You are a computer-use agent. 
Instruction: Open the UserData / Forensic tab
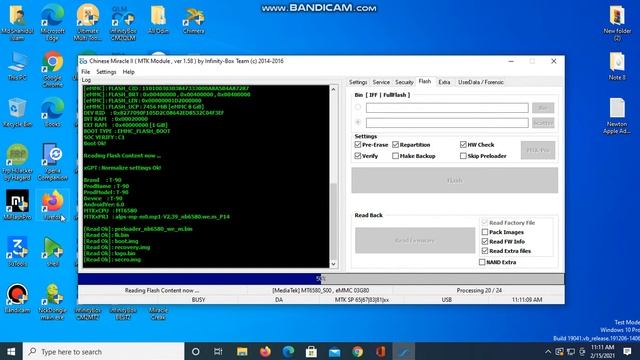tap(481, 82)
